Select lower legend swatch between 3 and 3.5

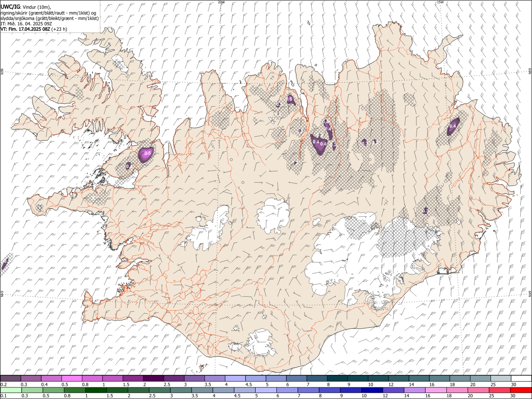coord(181,390)
